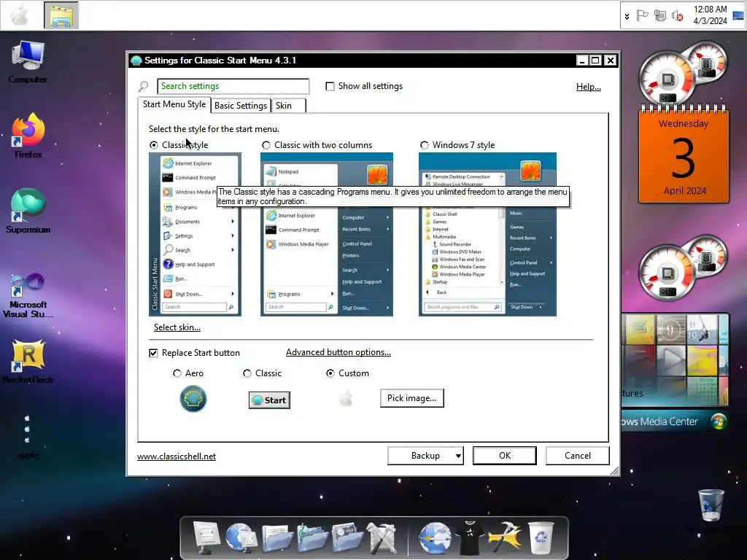Click the search magnifier icon in settings
Screen dimensions: 747x560
click(143, 86)
